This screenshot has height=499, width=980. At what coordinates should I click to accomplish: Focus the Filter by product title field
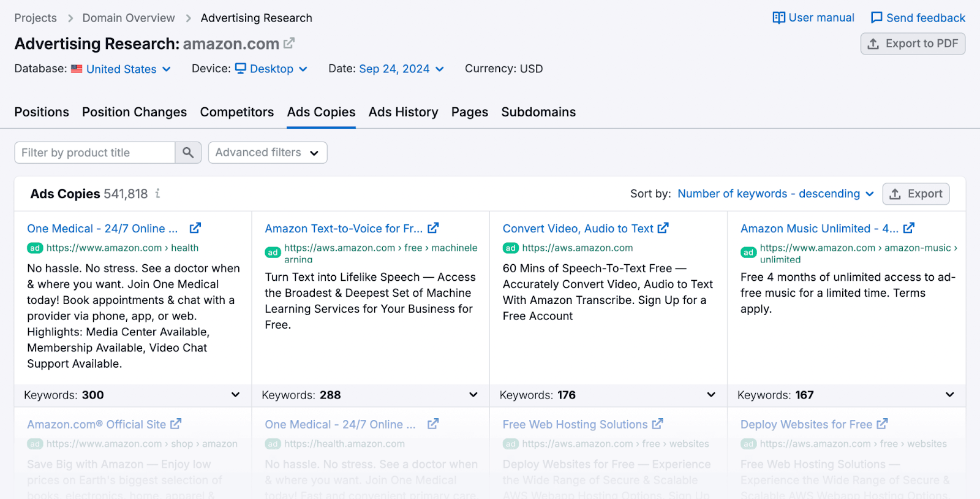[95, 153]
